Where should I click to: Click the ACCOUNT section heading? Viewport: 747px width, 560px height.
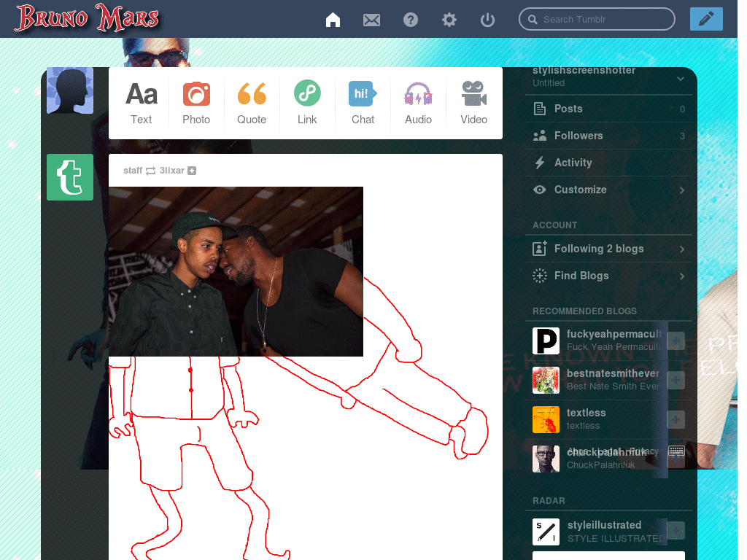coord(554,225)
